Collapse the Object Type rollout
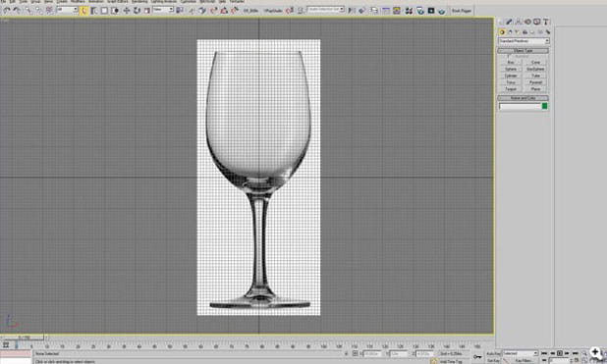This screenshot has width=607, height=364. point(523,51)
